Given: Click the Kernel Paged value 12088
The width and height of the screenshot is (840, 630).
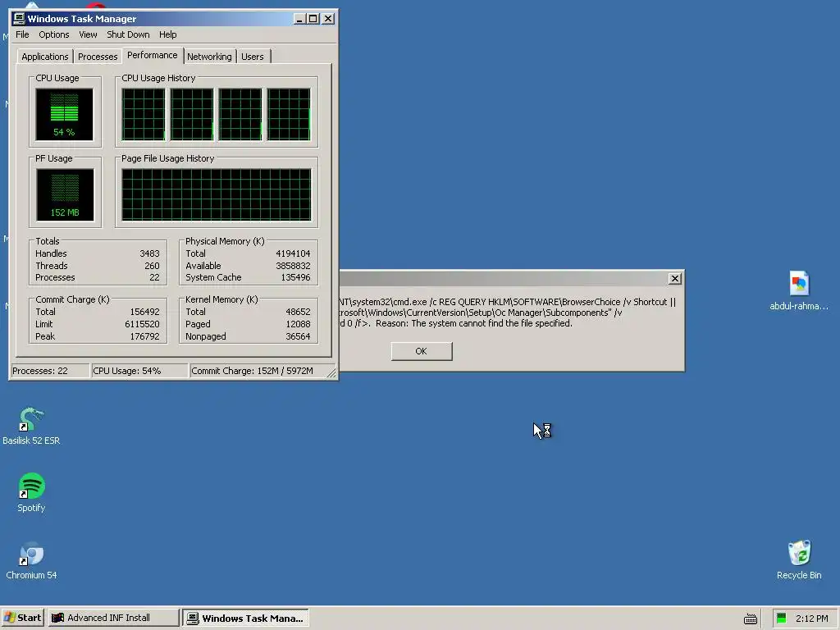Looking at the screenshot, I should click(298, 324).
